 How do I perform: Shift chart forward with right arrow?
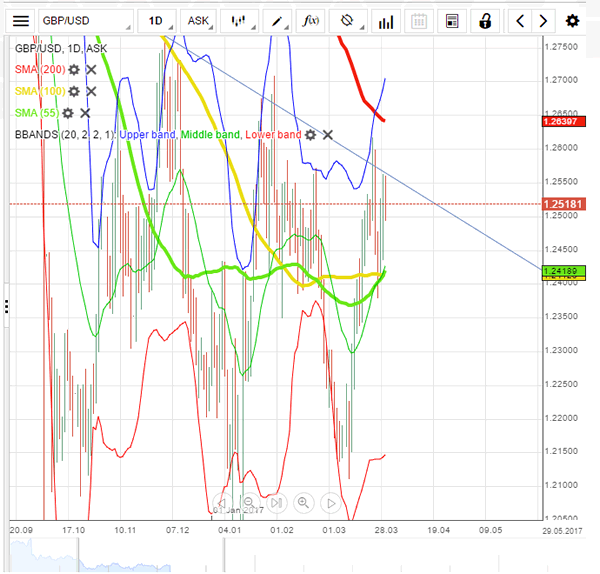click(543, 21)
